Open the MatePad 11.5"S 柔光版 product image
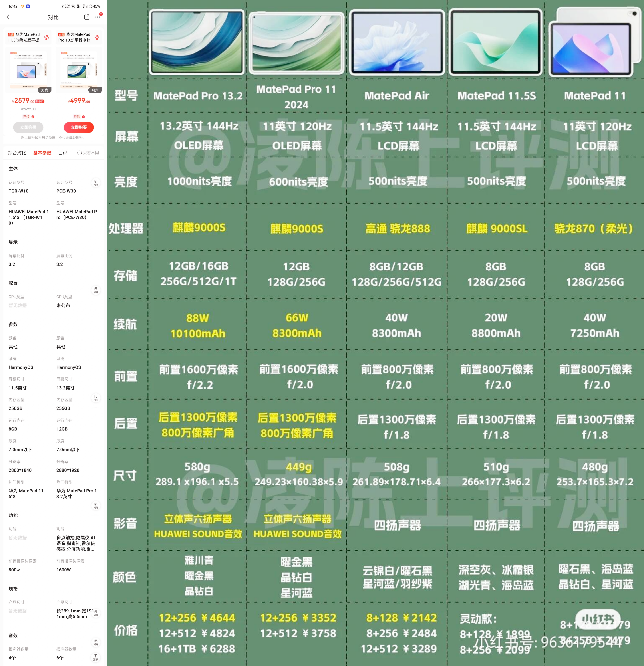644x666 pixels. coord(28,70)
